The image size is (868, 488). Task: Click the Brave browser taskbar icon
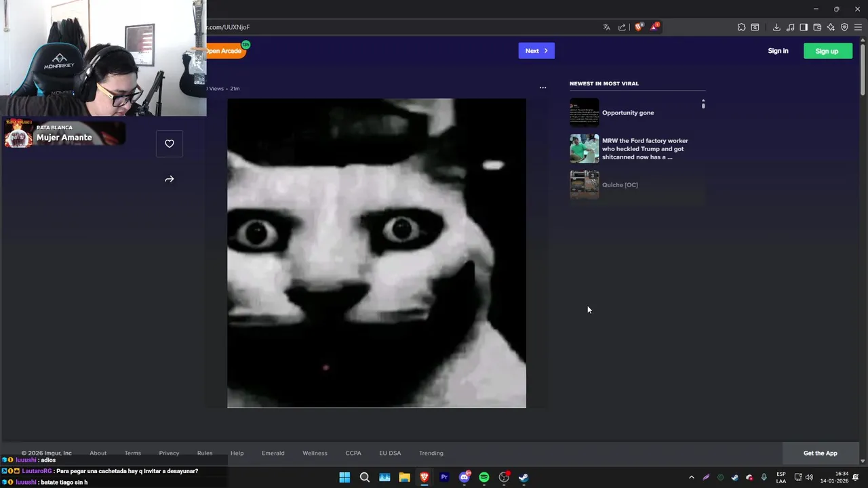point(425,477)
